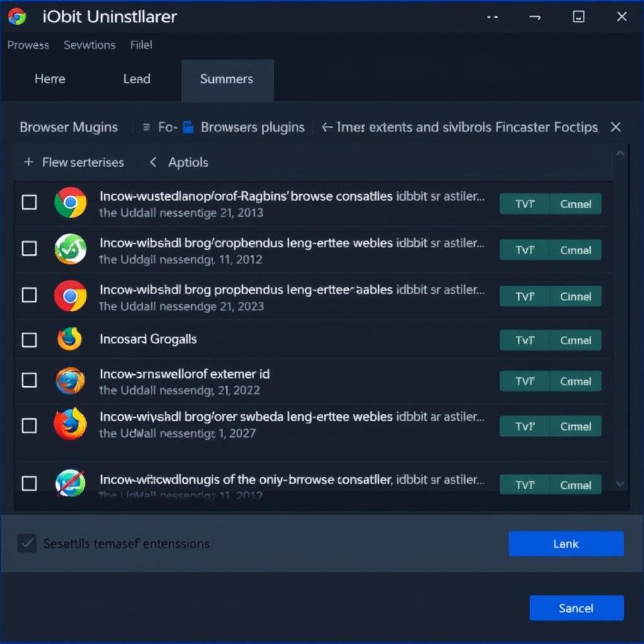Screen dimensions: 644x644
Task: Click the blue Sancel button
Action: pyautogui.click(x=576, y=608)
